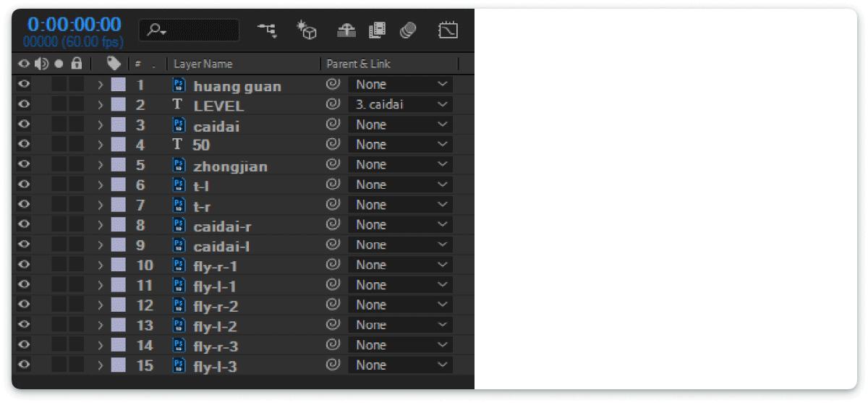Click the Layer Name column header
Screen dimensions: 868x403
203,64
